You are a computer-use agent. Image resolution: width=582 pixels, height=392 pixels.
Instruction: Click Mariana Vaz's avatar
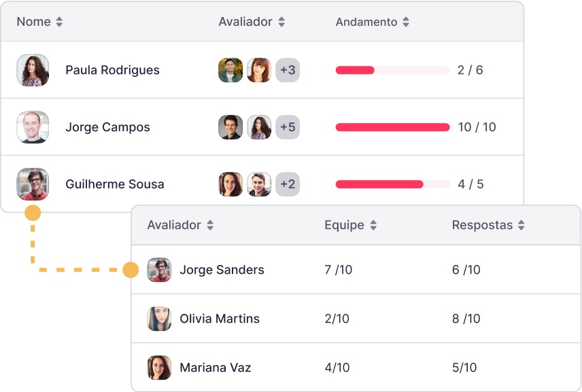pyautogui.click(x=159, y=368)
